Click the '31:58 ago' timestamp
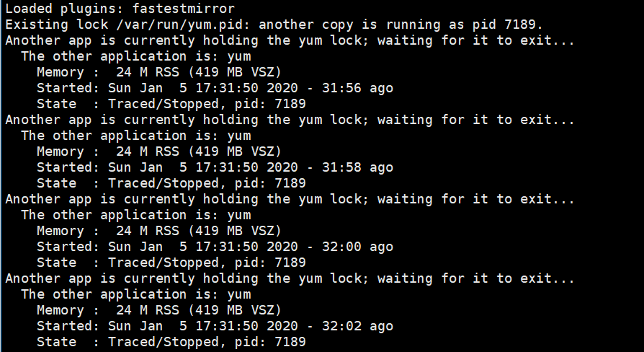This screenshot has width=644, height=352. click(x=357, y=167)
